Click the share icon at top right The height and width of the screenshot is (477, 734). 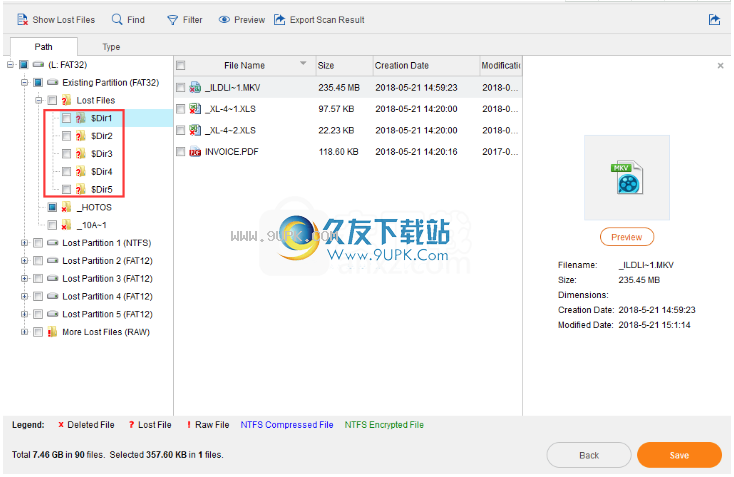coord(714,20)
